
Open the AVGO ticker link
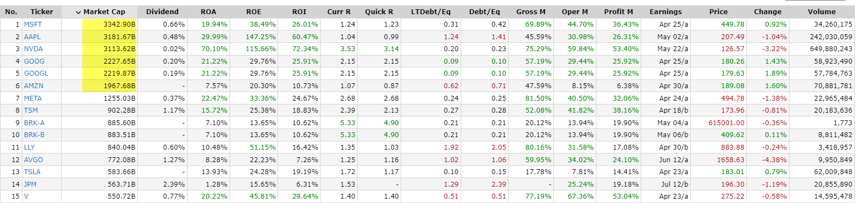[33, 160]
